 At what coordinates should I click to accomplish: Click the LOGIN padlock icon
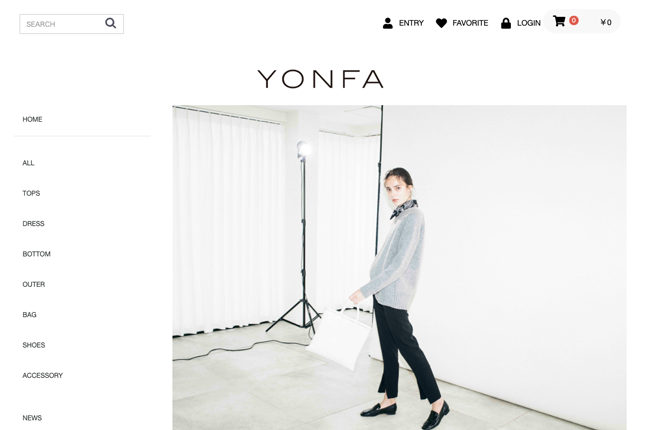click(506, 23)
